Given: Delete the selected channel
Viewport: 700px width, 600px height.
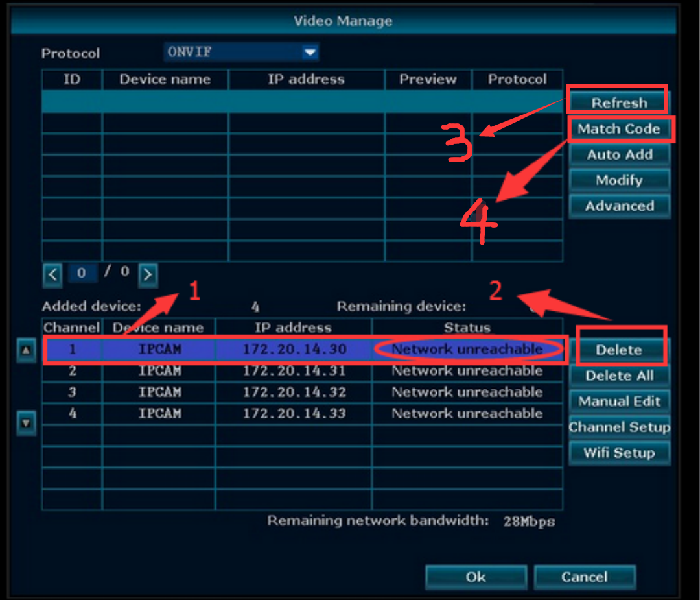Looking at the screenshot, I should (x=619, y=350).
